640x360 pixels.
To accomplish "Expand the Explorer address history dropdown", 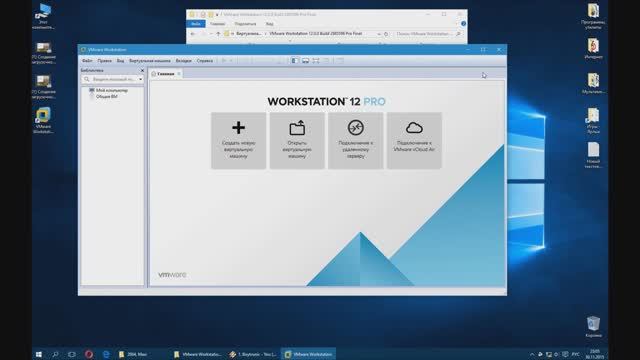I will 379,34.
